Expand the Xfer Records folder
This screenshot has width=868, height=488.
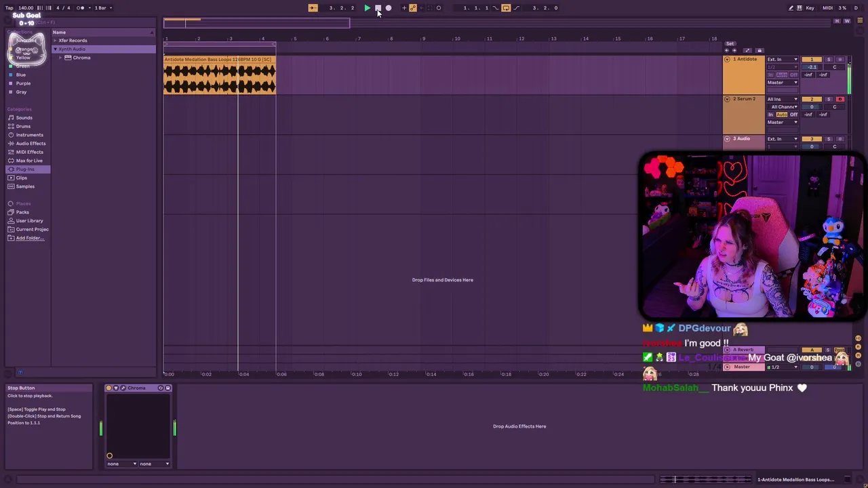(55, 41)
